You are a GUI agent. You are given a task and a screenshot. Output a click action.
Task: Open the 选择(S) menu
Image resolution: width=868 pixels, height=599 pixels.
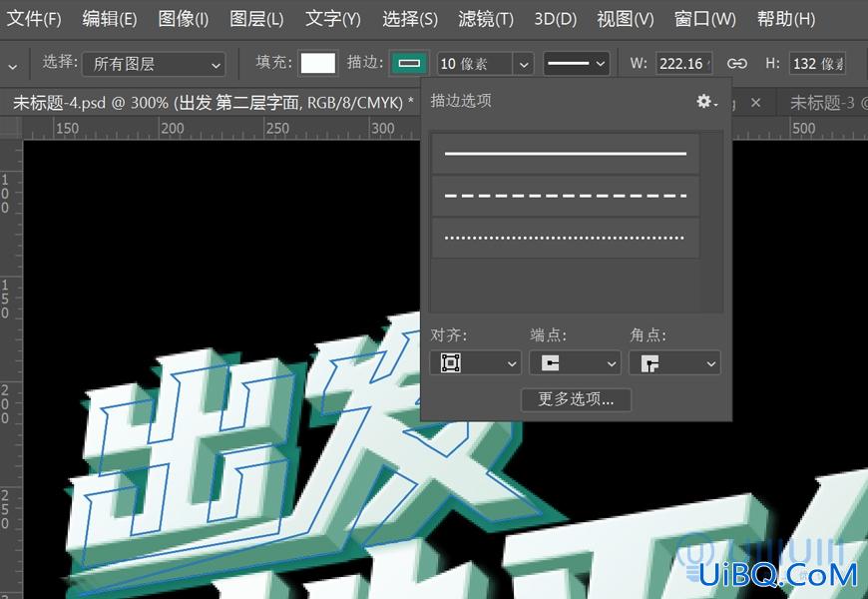[410, 19]
